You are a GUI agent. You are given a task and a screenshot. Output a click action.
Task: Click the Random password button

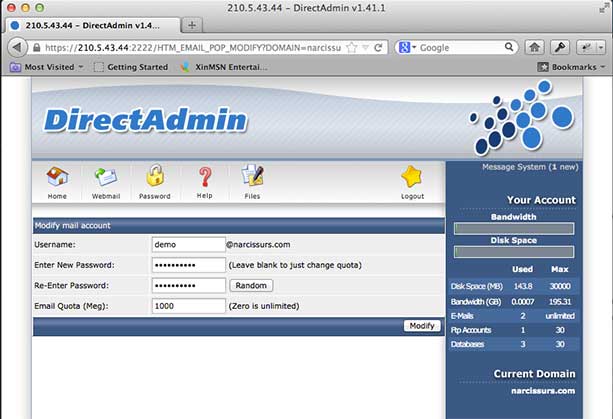tap(251, 285)
